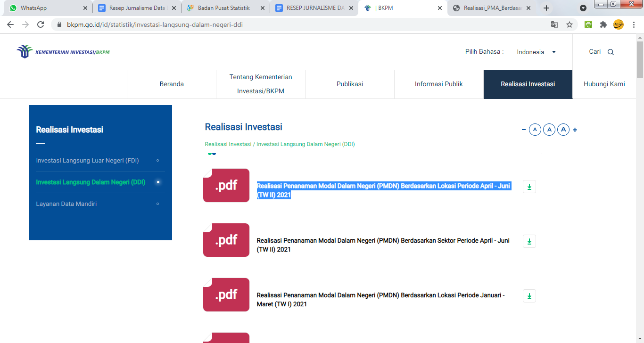Image resolution: width=644 pixels, height=343 pixels.
Task: Click the search magnifier icon beside Cari
Action: click(611, 52)
